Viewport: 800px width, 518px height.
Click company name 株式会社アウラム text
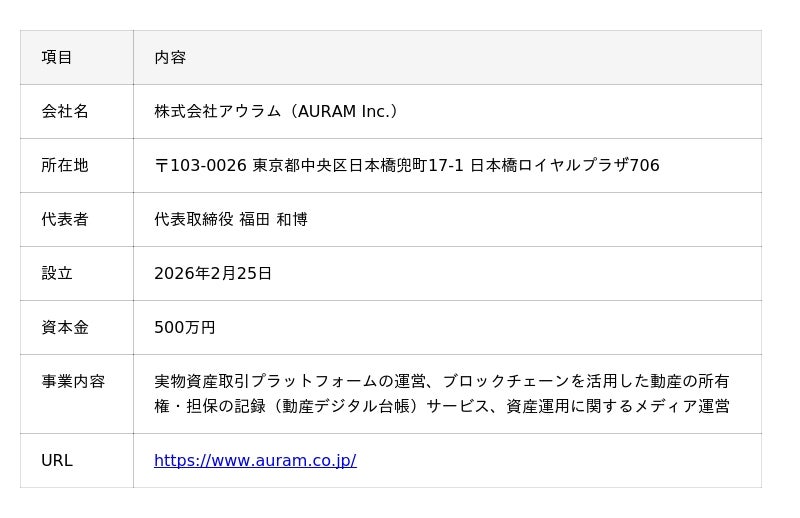[217, 111]
